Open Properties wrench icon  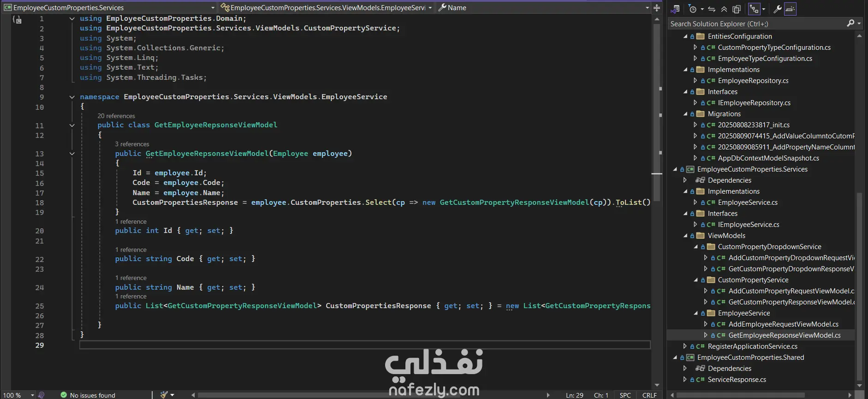pos(777,9)
